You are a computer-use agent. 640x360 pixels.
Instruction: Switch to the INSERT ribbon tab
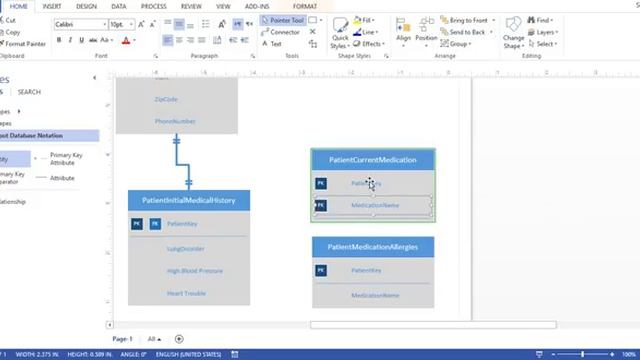pos(52,6)
